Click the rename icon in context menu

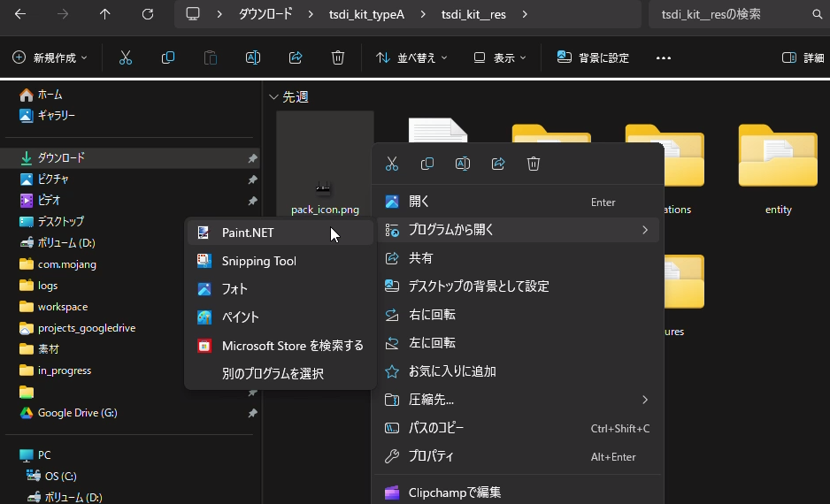pos(463,164)
